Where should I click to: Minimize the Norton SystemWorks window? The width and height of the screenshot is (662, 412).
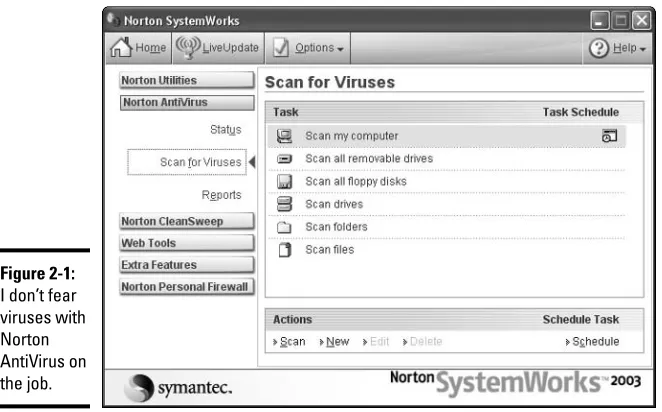pos(600,20)
